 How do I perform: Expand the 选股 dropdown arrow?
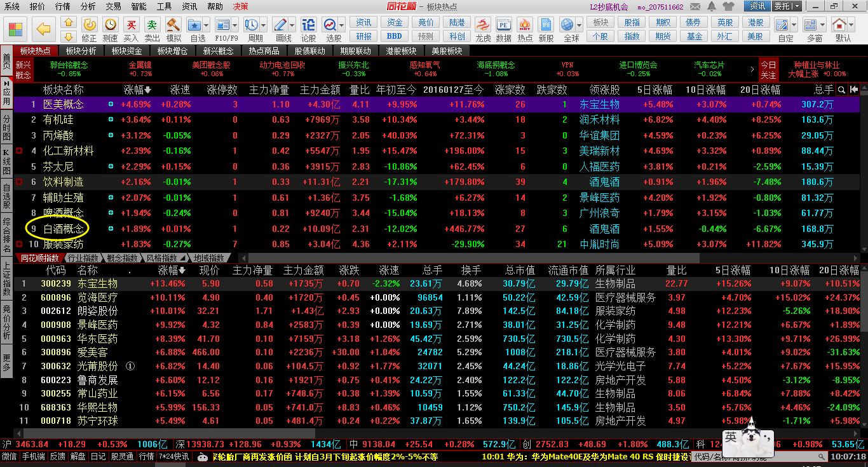point(342,25)
